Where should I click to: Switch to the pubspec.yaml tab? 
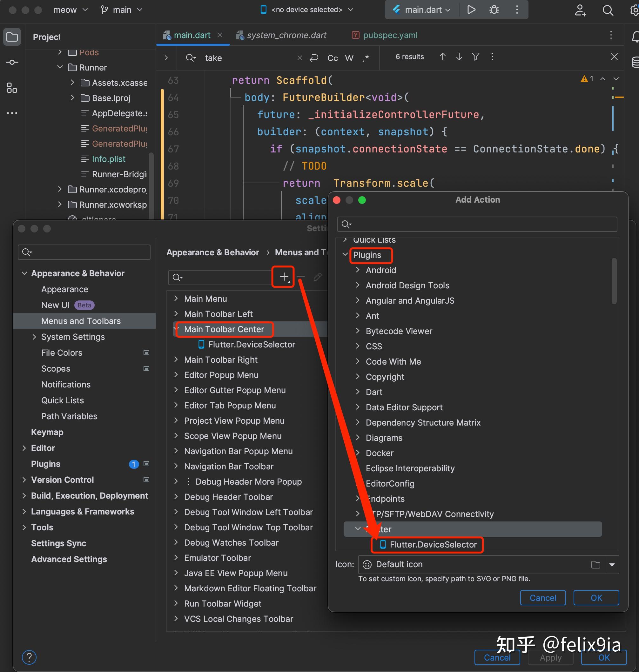click(390, 35)
